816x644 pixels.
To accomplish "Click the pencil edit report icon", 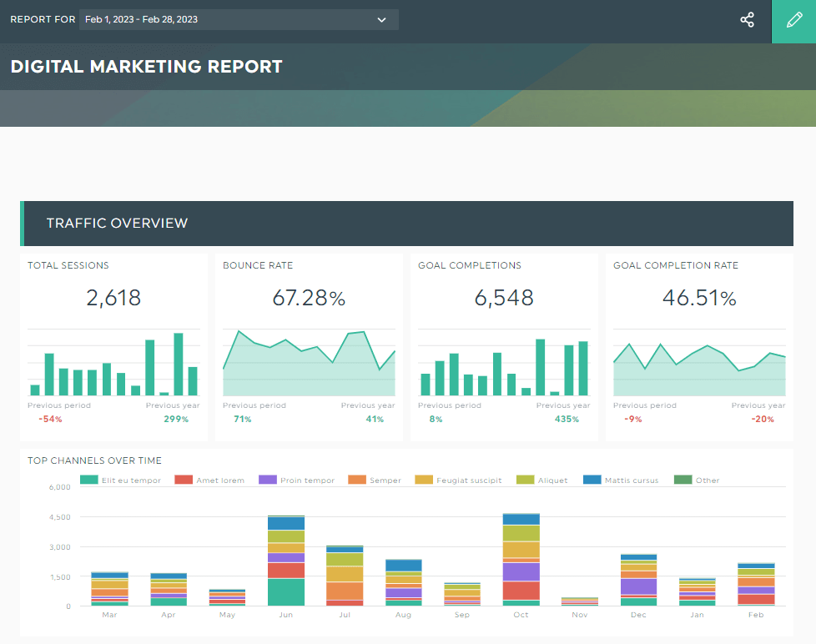I will click(x=793, y=21).
